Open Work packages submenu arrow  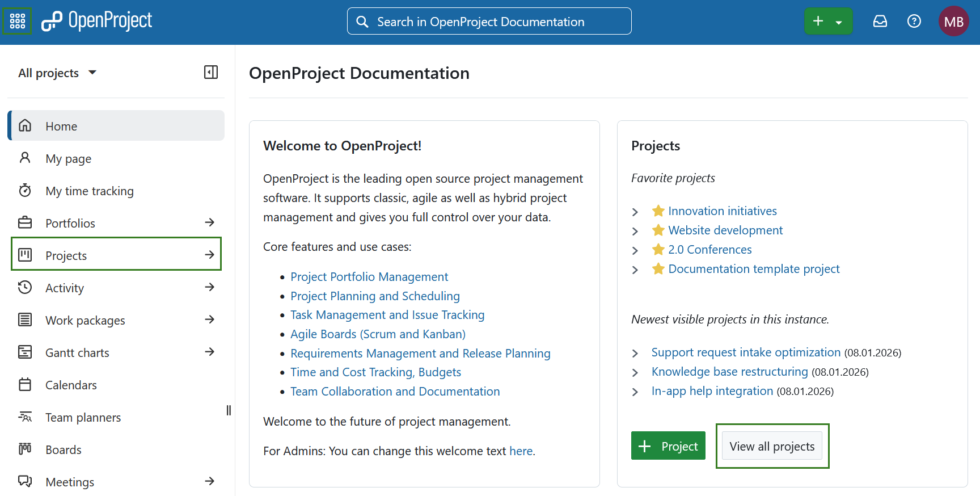[209, 320]
